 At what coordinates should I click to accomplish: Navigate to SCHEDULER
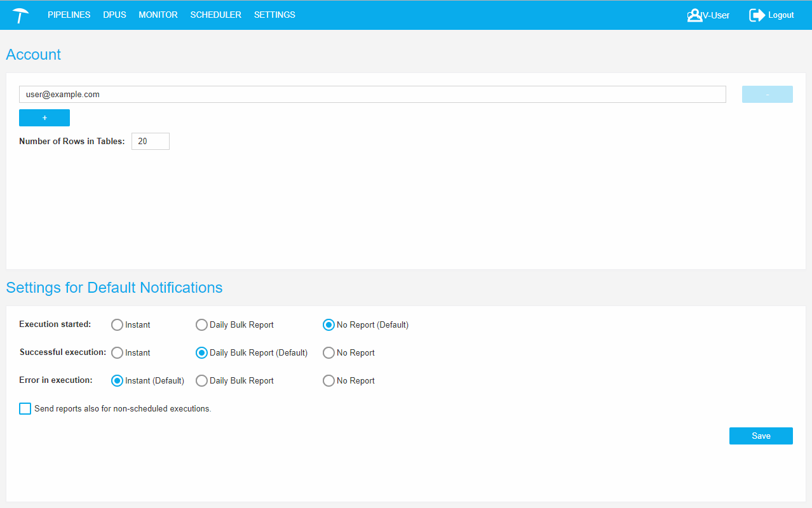pos(215,15)
